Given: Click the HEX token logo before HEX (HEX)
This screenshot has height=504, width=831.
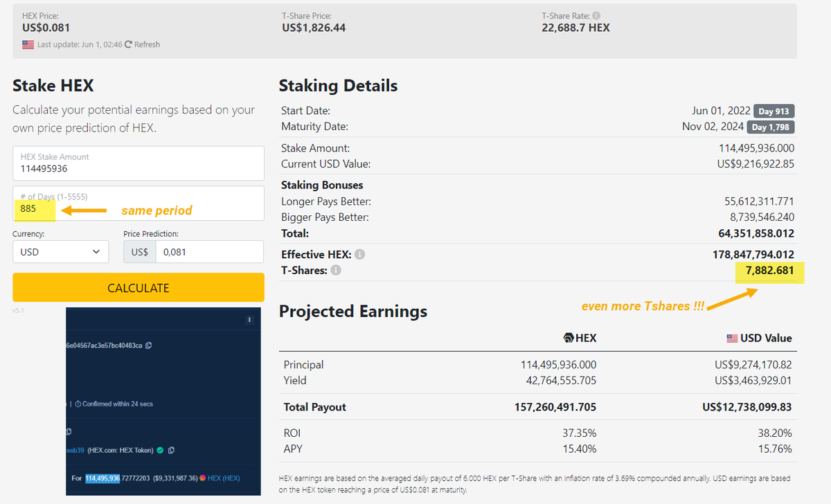Looking at the screenshot, I should [202, 478].
